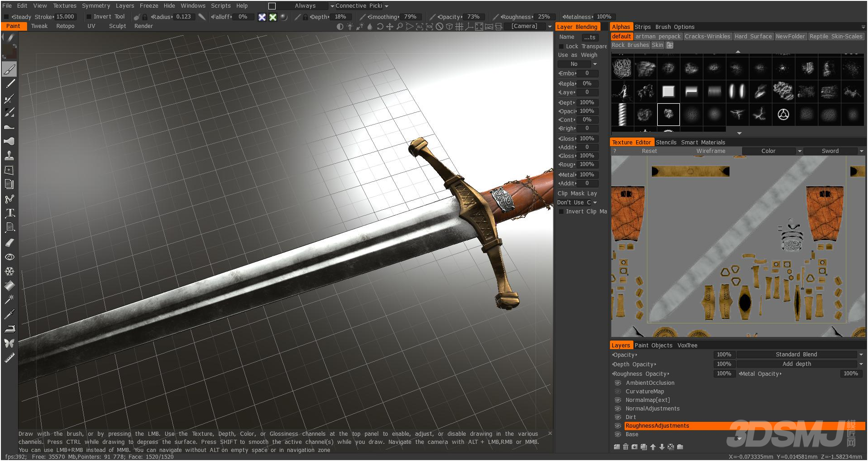Pick the Color picker eyedropper tool
The height and width of the screenshot is (461, 868).
[x=9, y=314]
